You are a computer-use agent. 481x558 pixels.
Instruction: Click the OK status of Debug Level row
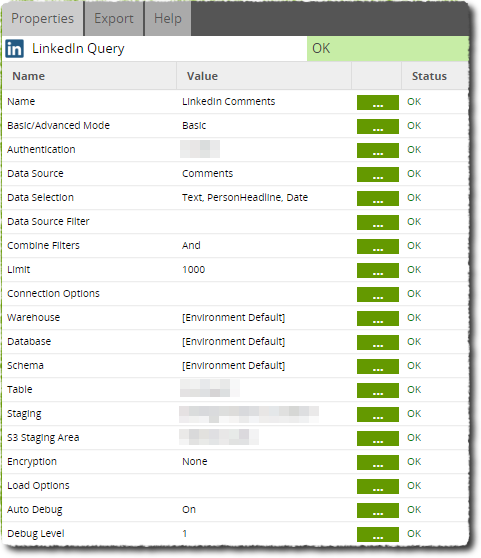pos(414,533)
